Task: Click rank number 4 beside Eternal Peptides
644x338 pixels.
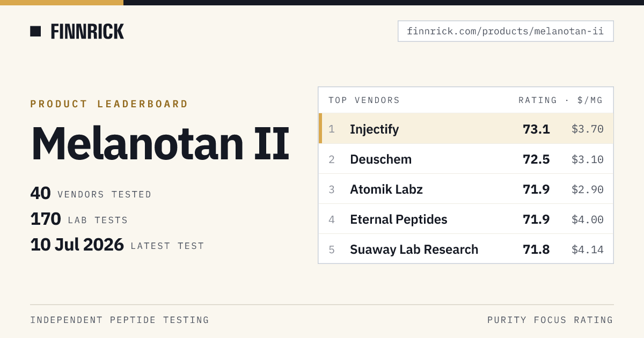Action: (x=332, y=219)
